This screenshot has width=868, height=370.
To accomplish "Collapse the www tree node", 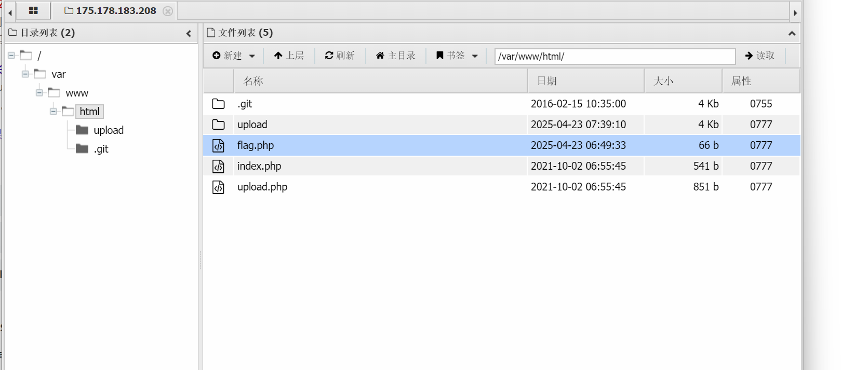I will click(39, 93).
